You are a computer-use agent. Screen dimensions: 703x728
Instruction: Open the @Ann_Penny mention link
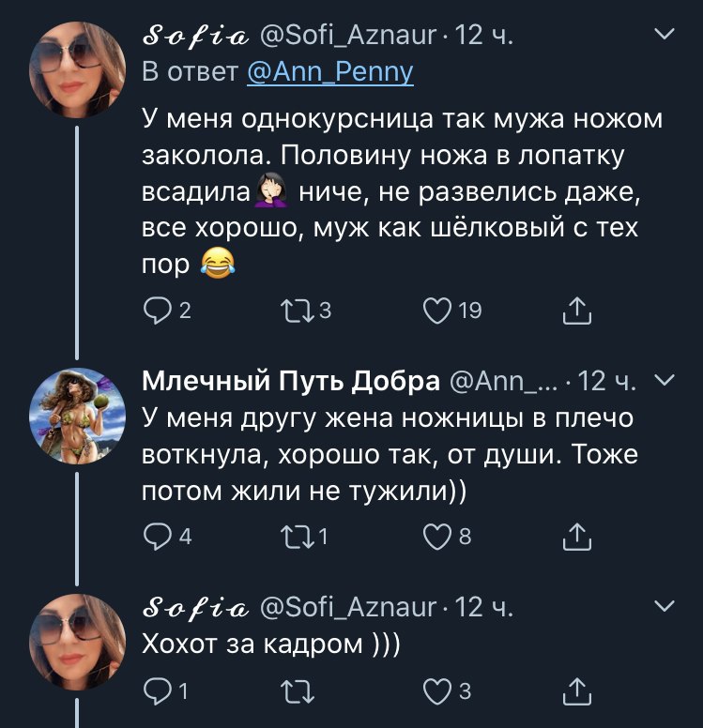click(329, 72)
